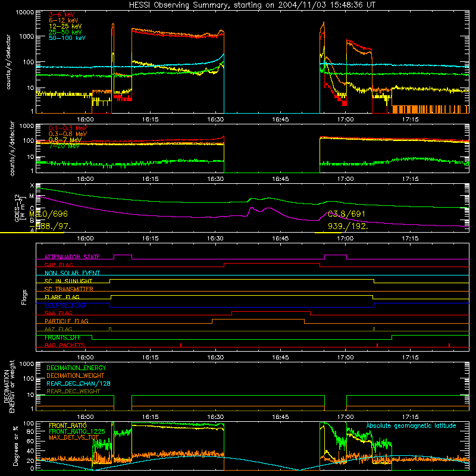Select the "SC_IN_SUNLIGHT" flag label

coord(68,281)
